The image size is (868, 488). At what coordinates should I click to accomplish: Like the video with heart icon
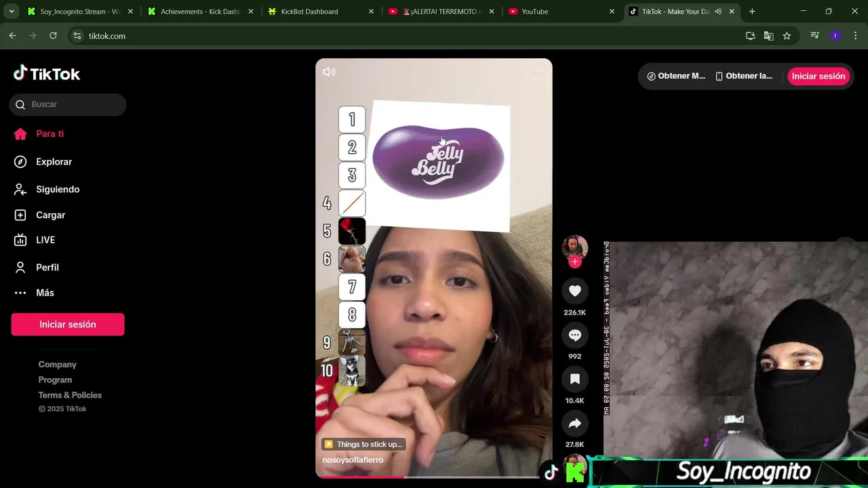(x=575, y=291)
